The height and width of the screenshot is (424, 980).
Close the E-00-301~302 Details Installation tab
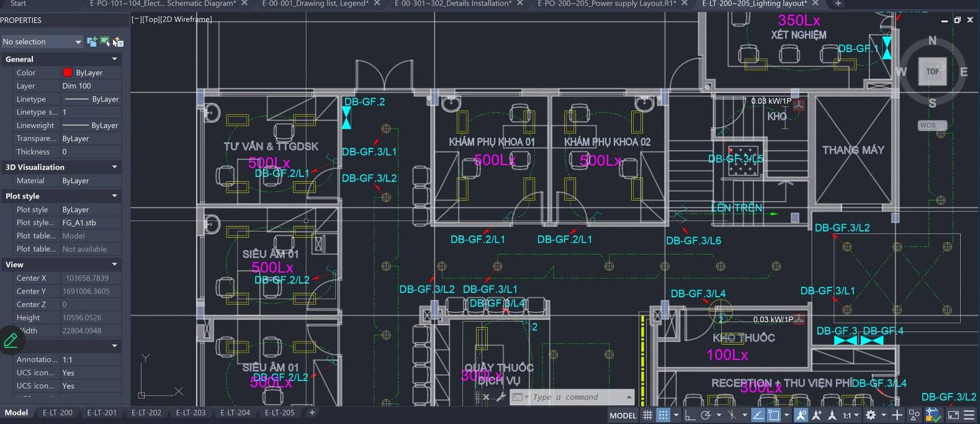pos(520,4)
